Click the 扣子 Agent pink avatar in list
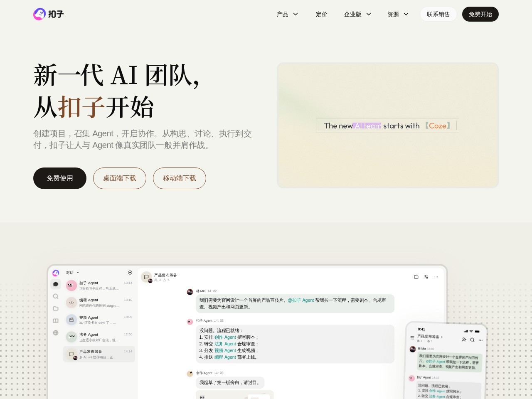Screen dimensions: 532x399 coord(71,286)
